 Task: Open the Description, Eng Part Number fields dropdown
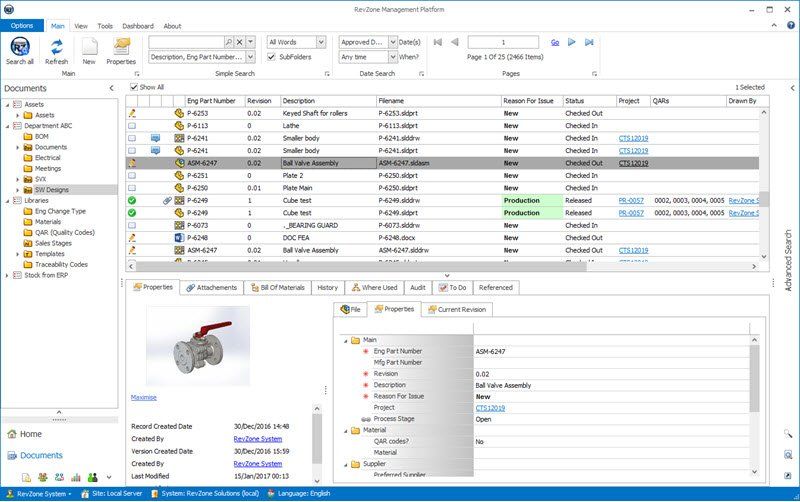point(251,57)
